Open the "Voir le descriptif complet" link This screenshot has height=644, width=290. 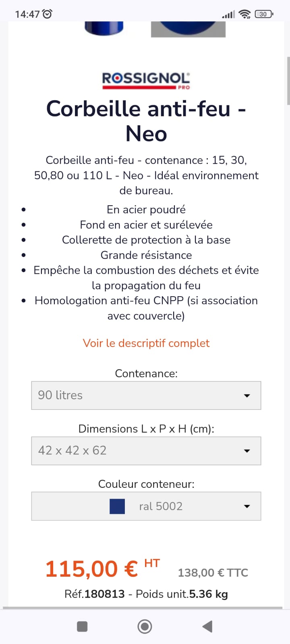pyautogui.click(x=146, y=343)
